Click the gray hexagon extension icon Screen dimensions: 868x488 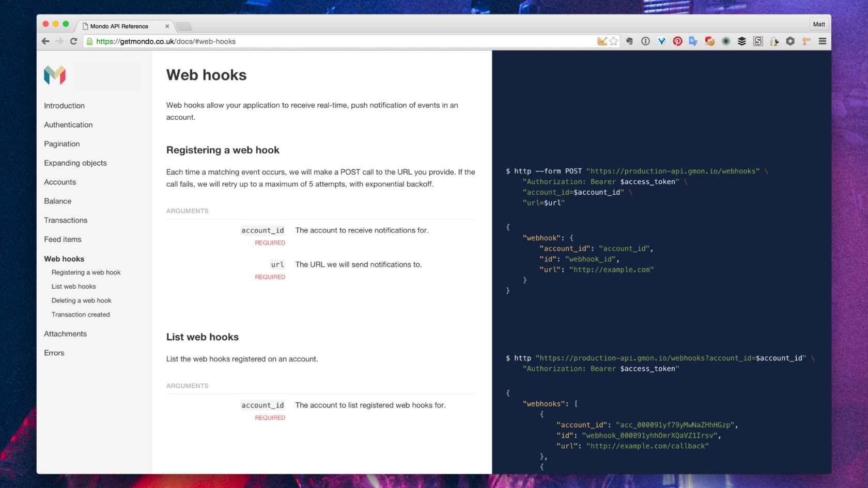pyautogui.click(x=790, y=41)
